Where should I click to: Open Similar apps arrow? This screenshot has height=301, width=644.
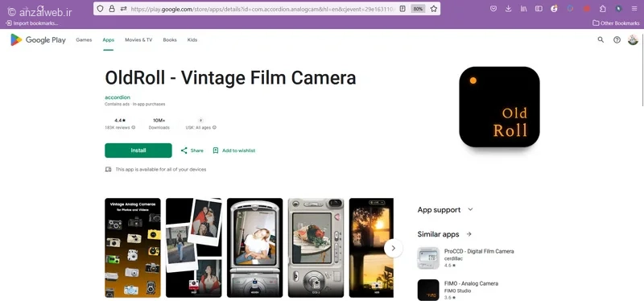pos(469,234)
